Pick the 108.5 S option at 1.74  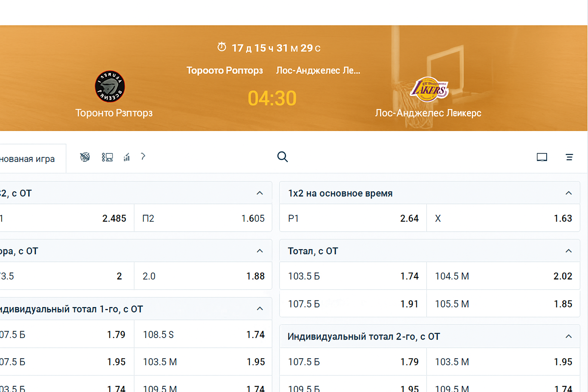coord(203,335)
